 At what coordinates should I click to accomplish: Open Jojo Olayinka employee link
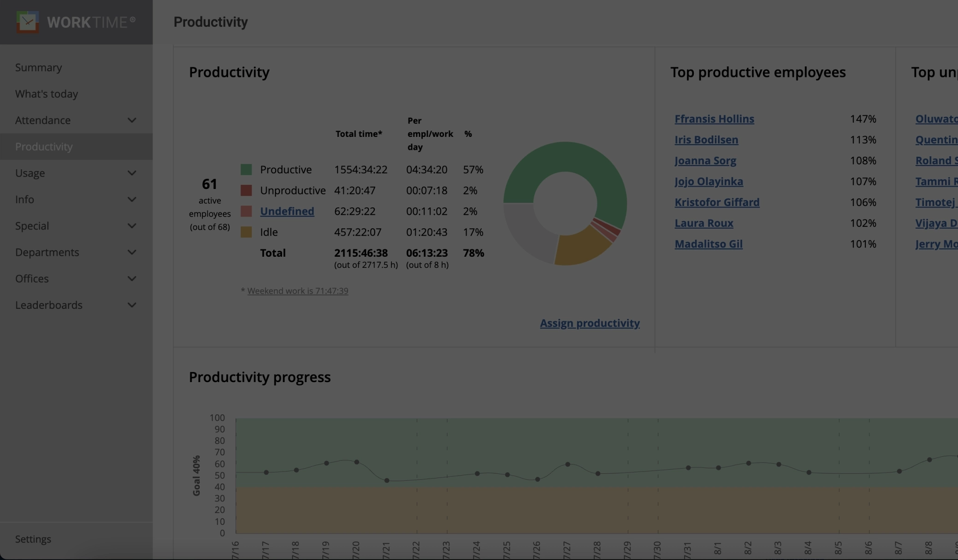click(x=709, y=181)
